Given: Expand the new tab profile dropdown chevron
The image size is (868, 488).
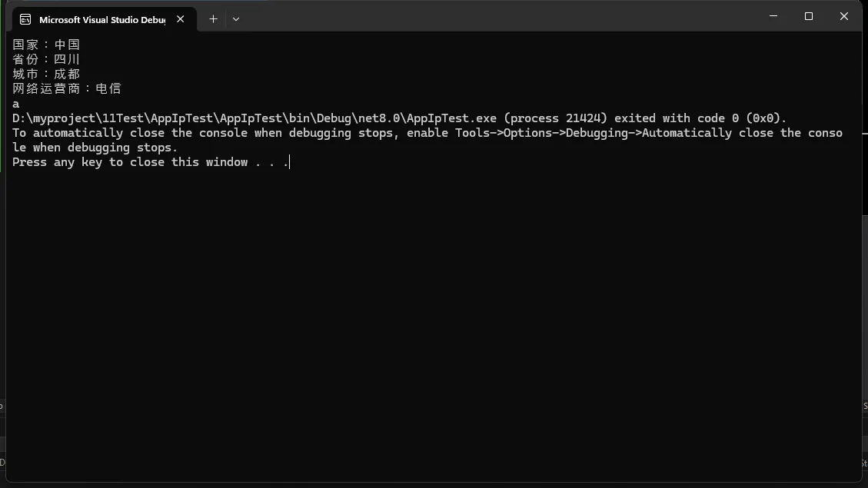Looking at the screenshot, I should [x=236, y=19].
